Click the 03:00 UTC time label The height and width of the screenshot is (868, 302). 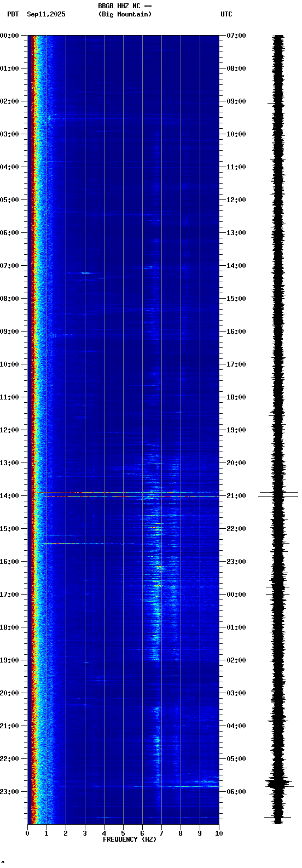pos(236,693)
